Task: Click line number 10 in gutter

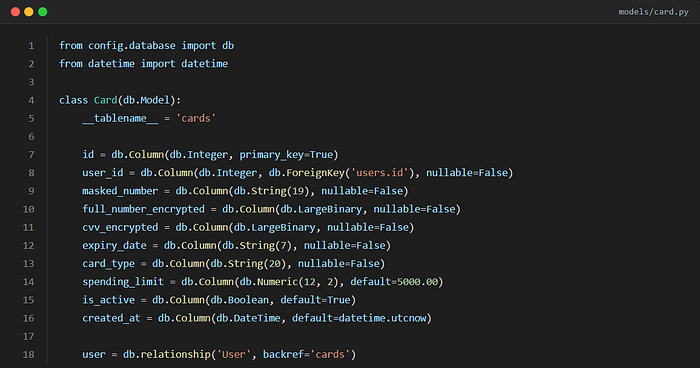Action: click(29, 209)
